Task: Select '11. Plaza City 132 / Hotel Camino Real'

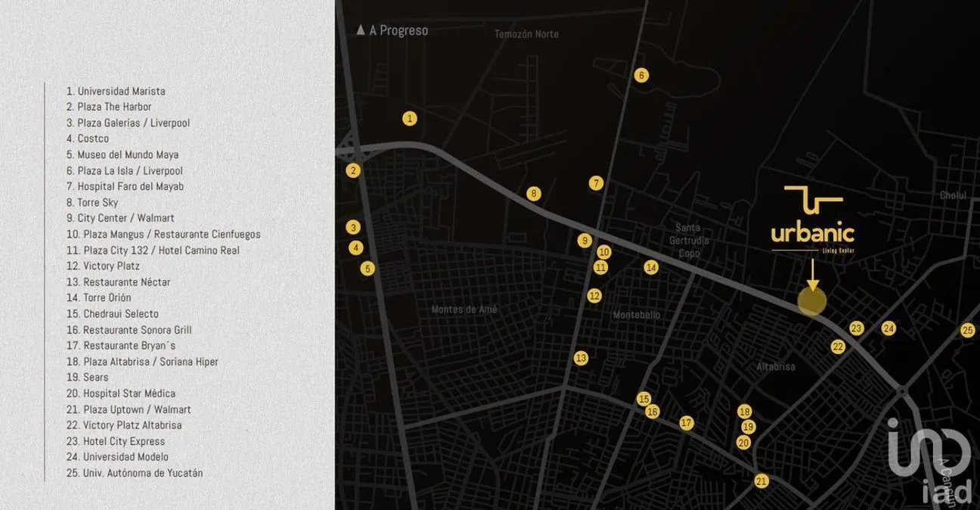Action: pos(154,250)
